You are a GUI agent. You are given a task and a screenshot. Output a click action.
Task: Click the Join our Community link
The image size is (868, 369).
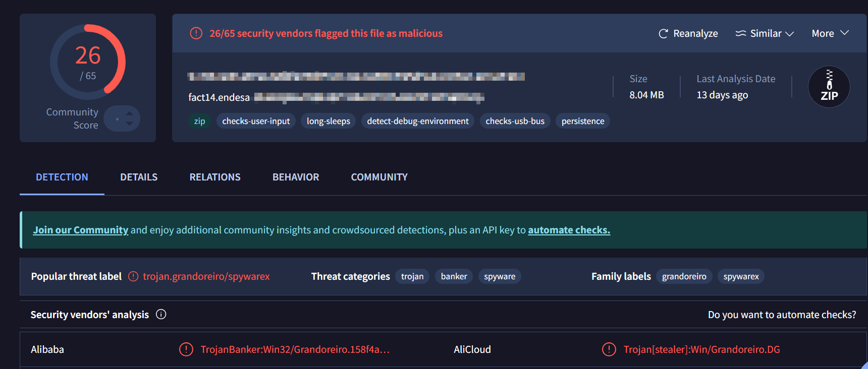(81, 230)
